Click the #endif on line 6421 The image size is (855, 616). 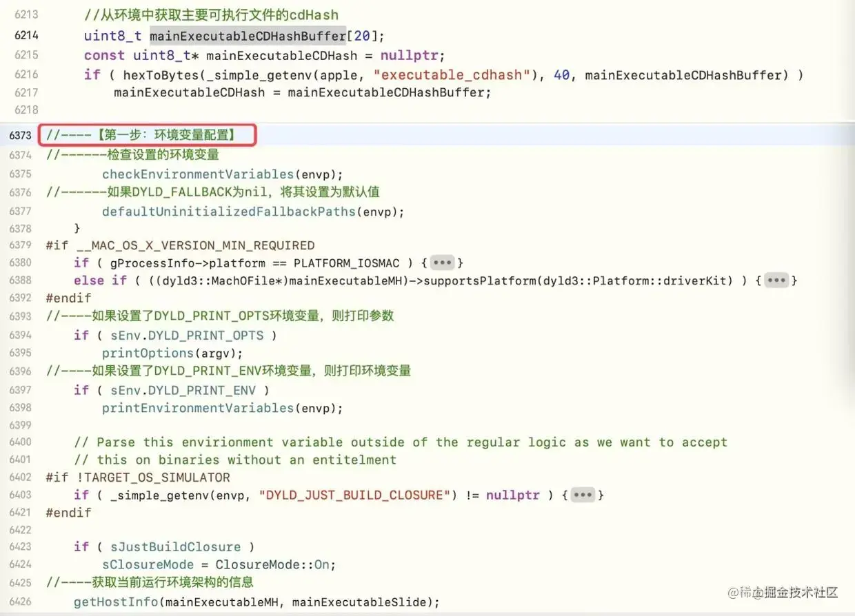click(x=68, y=513)
